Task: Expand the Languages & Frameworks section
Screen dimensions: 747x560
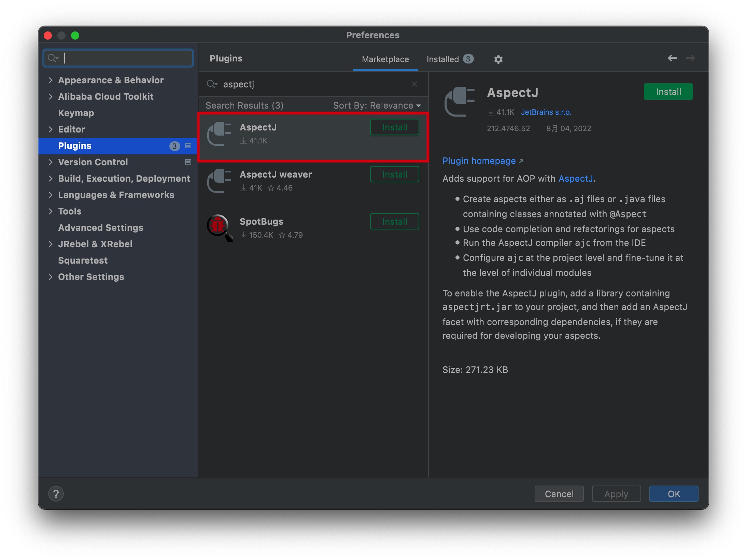Action: tap(51, 195)
